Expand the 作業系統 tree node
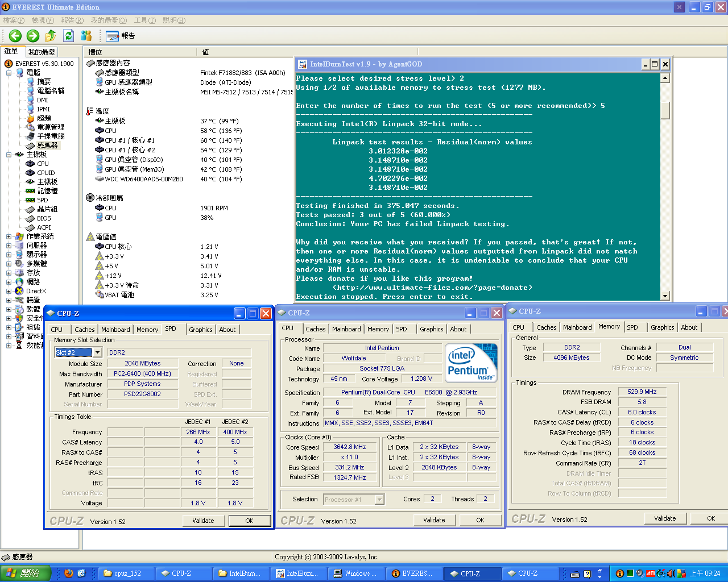 pos(9,236)
